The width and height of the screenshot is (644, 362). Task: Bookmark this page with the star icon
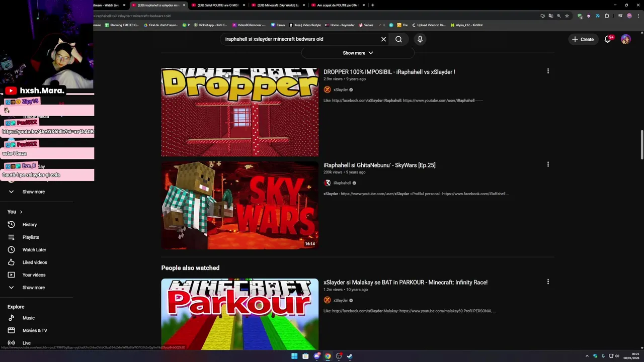click(x=567, y=16)
